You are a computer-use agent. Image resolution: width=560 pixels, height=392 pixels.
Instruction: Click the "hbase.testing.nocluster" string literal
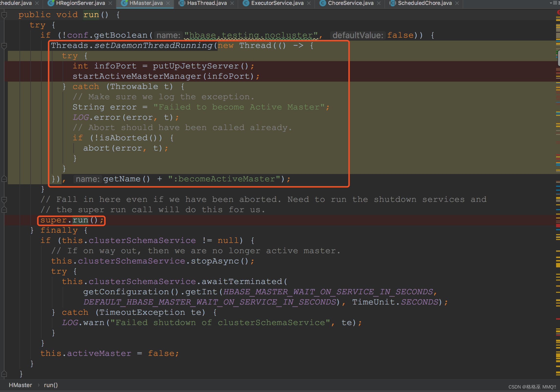[x=251, y=35]
